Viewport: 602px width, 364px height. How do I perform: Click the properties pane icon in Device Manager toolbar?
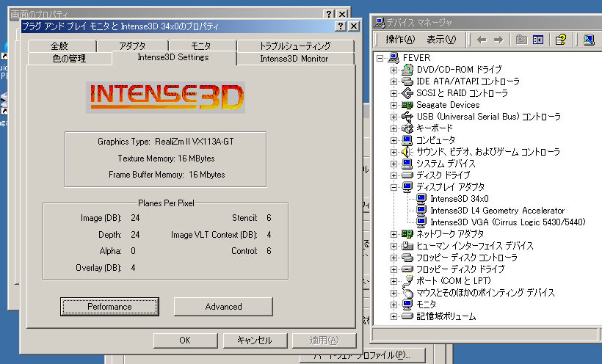pyautogui.click(x=538, y=39)
